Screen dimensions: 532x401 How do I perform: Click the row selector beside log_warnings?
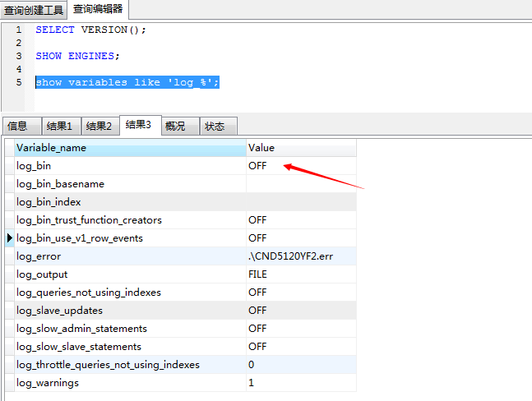click(10, 383)
